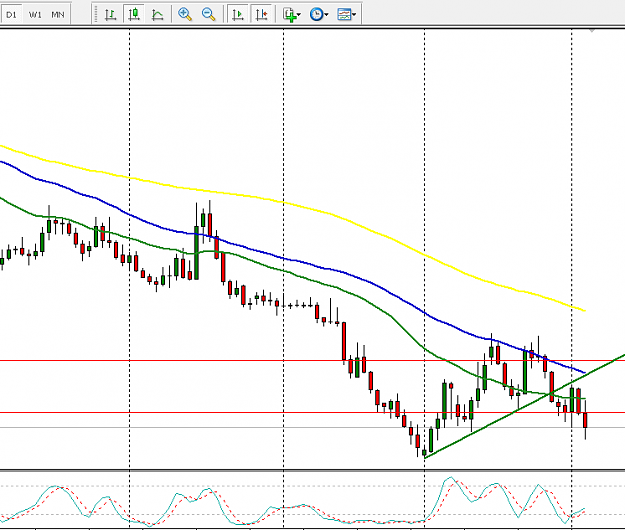Open the Indicators list icon with green plus
This screenshot has height=530, width=625.
point(289,15)
